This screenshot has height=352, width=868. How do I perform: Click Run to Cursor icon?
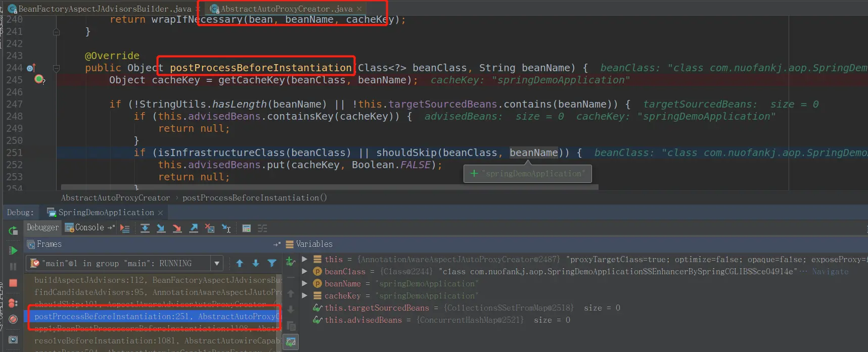click(226, 228)
